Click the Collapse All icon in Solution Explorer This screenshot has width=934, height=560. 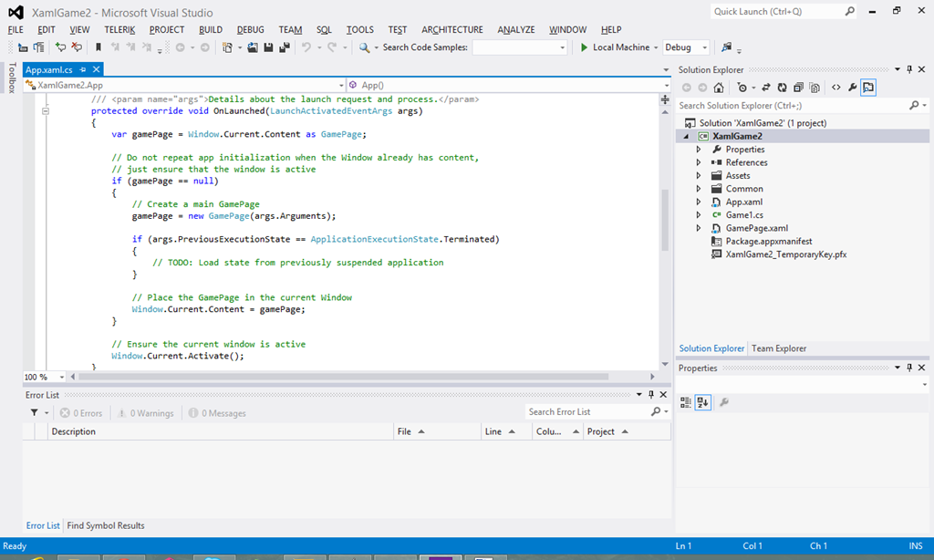[798, 88]
